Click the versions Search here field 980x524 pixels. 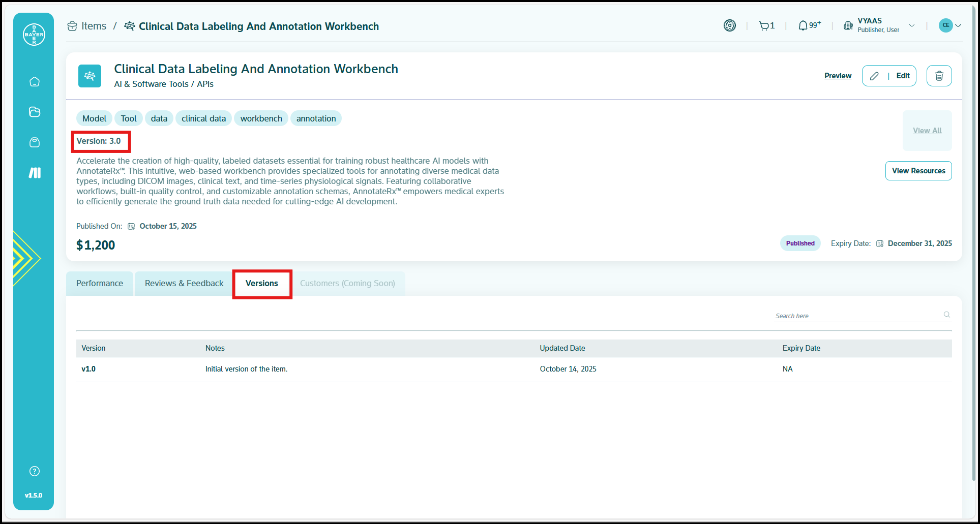click(857, 316)
